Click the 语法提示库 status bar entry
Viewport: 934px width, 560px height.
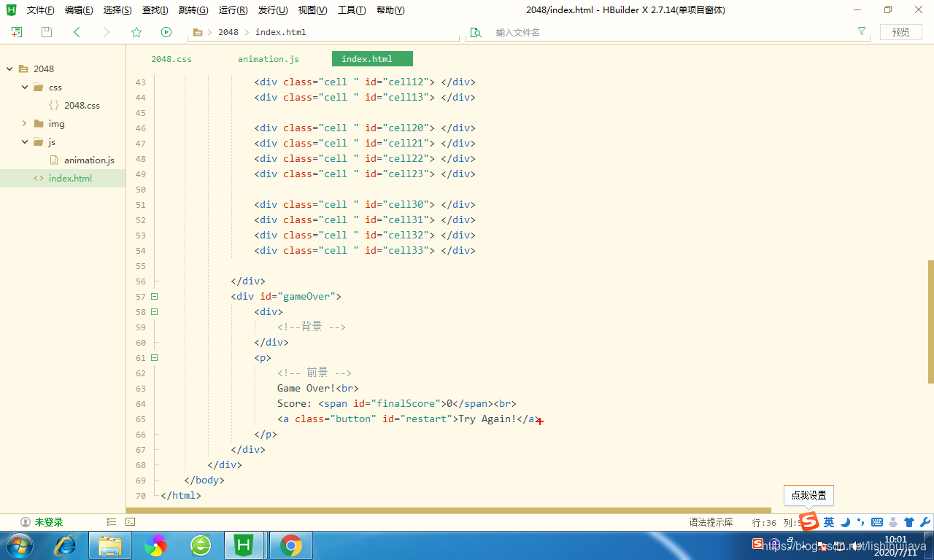point(711,522)
